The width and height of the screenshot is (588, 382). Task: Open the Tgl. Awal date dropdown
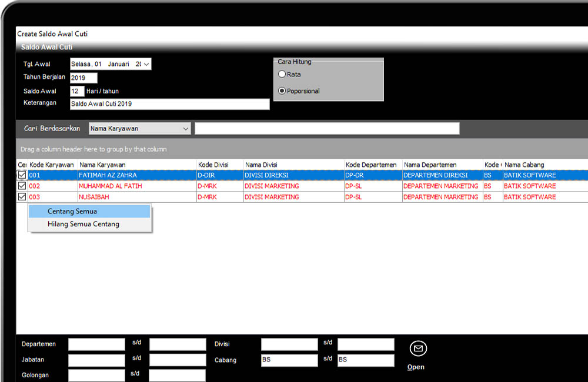click(146, 64)
